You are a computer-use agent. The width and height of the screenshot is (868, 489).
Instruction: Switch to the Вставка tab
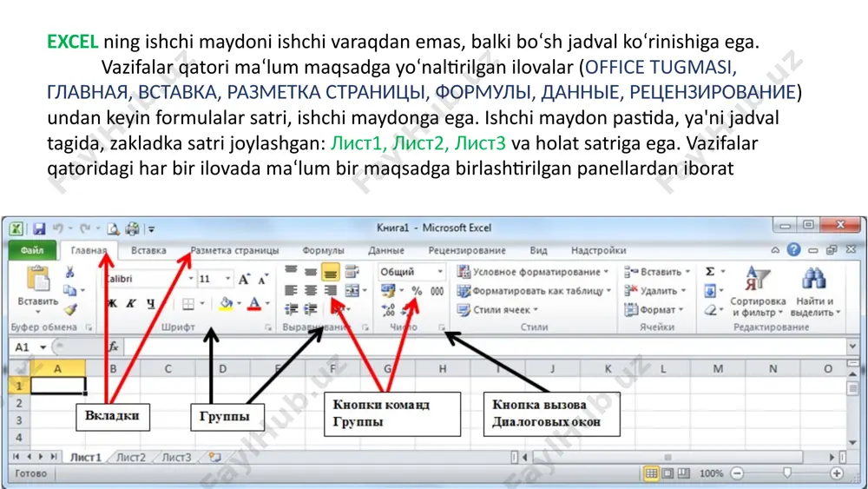tap(148, 250)
